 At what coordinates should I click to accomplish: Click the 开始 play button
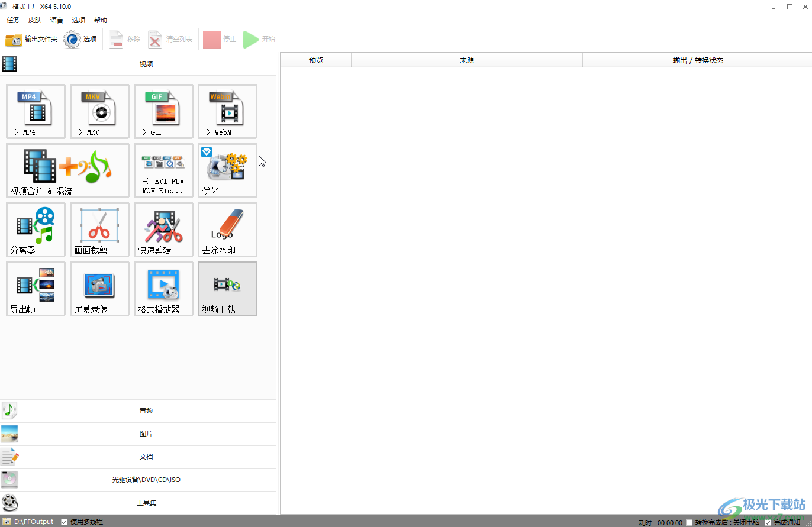[259, 40]
